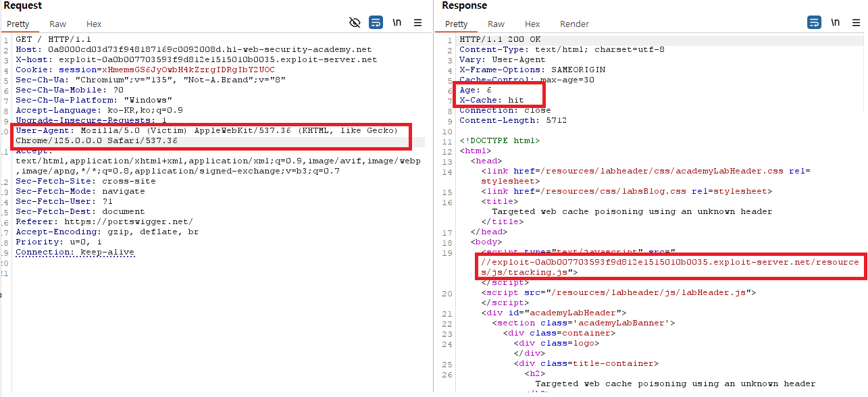Image resolution: width=868 pixels, height=397 pixels.
Task: Click the <!DOCTYPE html> line in response
Action: pos(500,140)
